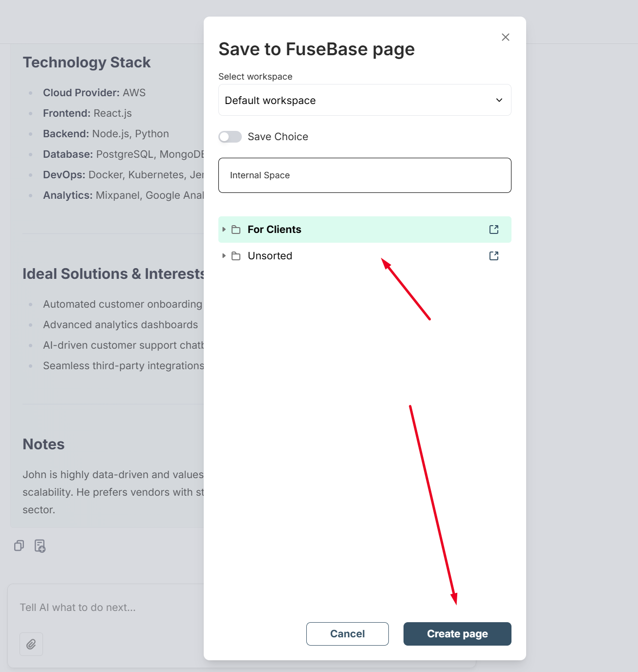Select the For Clients folder row
Screen dimensions: 638x672
coord(365,230)
